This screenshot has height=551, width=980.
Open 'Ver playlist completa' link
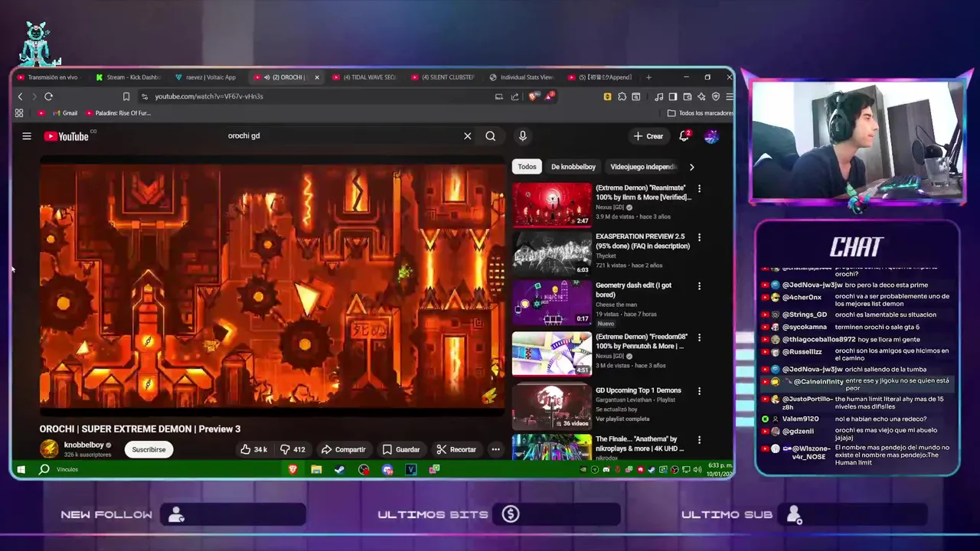point(622,419)
